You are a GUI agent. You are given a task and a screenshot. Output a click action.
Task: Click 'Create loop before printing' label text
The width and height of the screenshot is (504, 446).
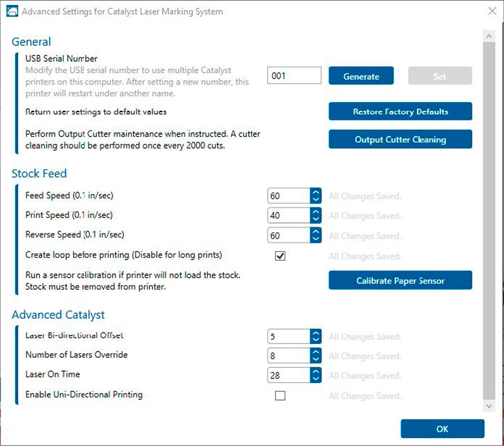123,254
